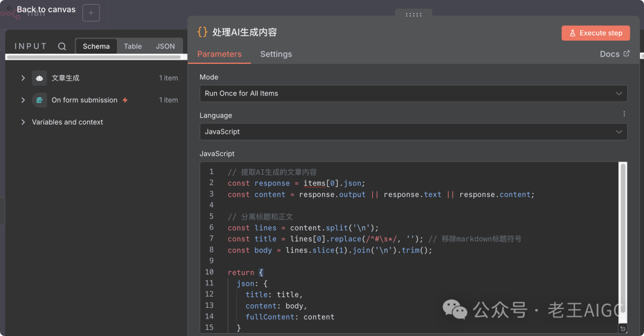Expand the On form submission node
Viewport: 644px width, 336px height.
coord(23,100)
